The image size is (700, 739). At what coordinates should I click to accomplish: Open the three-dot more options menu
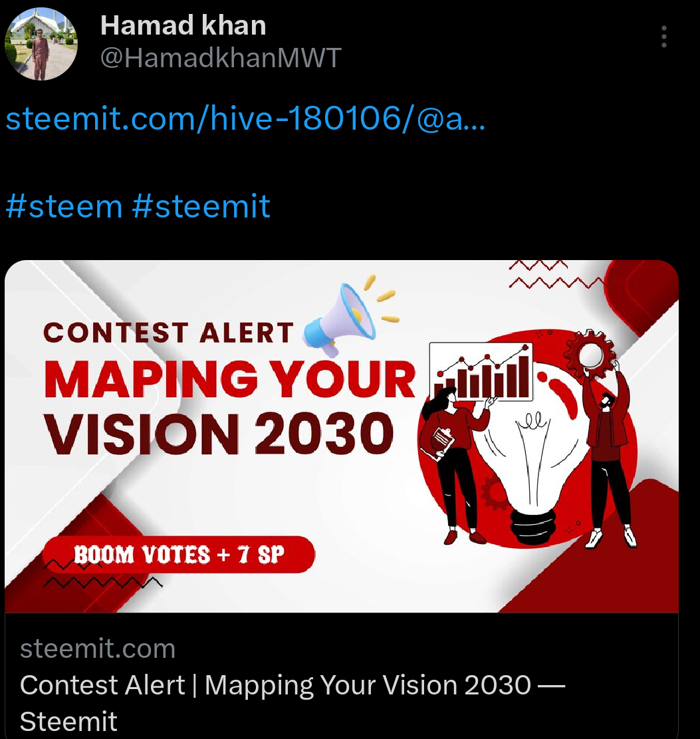[663, 37]
